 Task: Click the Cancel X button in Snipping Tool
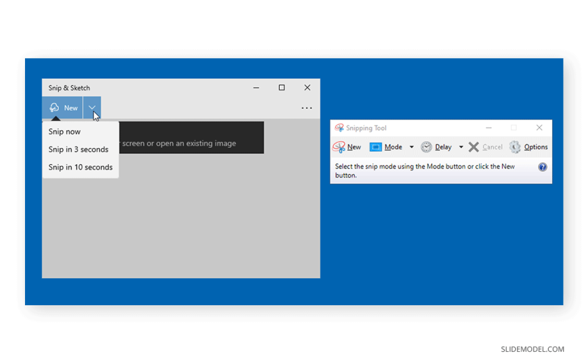pyautogui.click(x=486, y=147)
